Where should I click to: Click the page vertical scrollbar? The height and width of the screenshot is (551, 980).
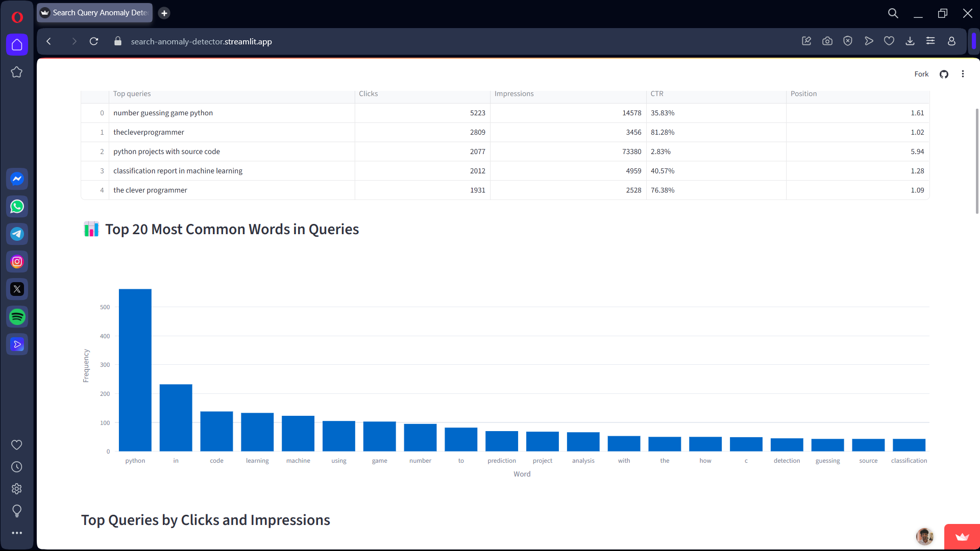pyautogui.click(x=977, y=161)
